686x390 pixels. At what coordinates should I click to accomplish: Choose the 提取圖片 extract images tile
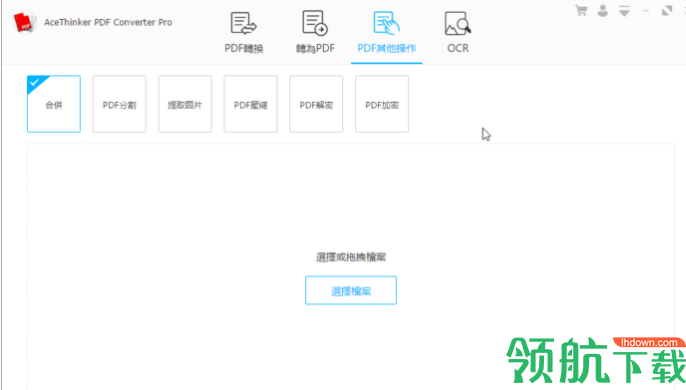[185, 104]
